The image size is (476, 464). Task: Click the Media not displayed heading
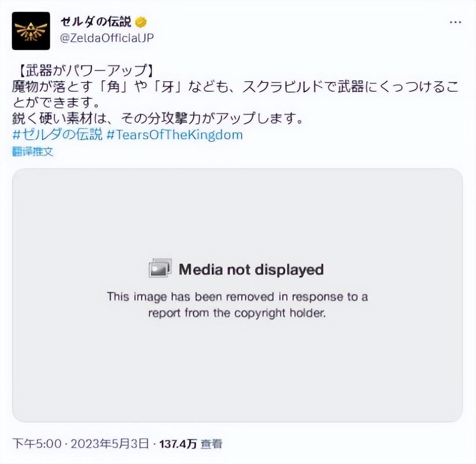click(x=251, y=269)
